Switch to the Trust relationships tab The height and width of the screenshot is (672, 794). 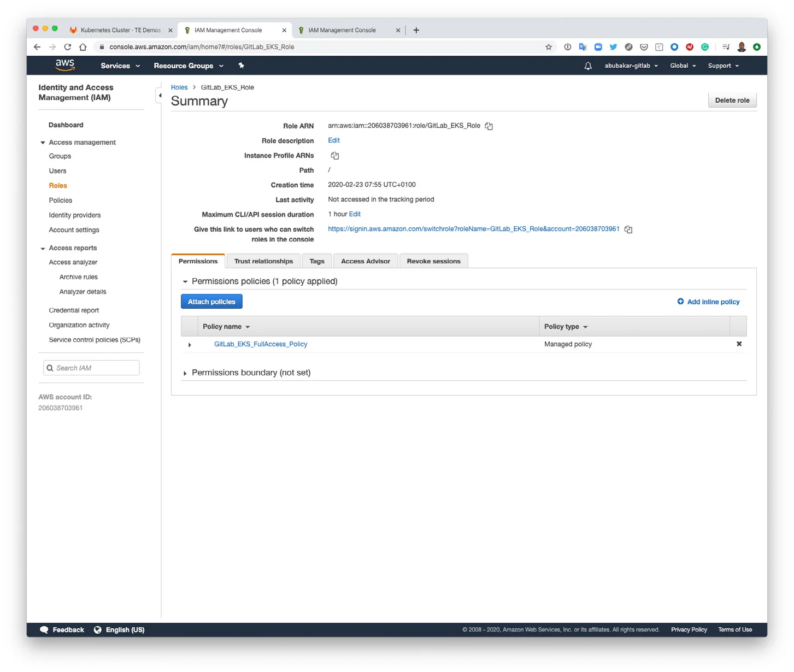[263, 261]
